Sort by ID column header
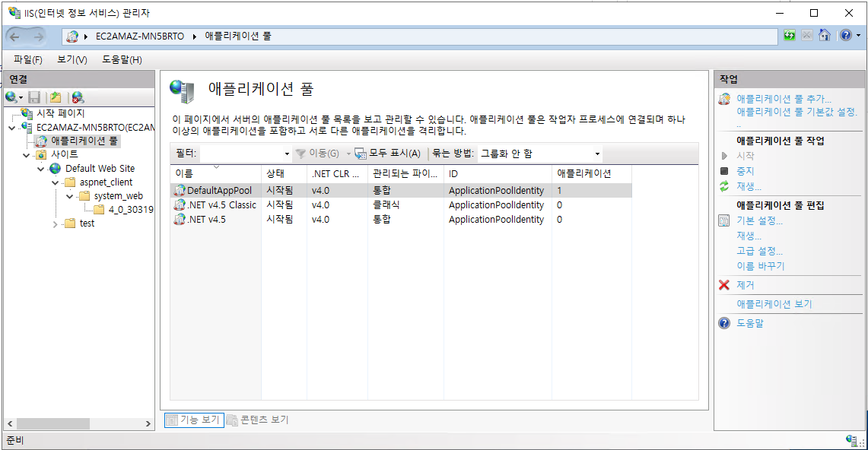This screenshot has height=450, width=868. pos(498,173)
